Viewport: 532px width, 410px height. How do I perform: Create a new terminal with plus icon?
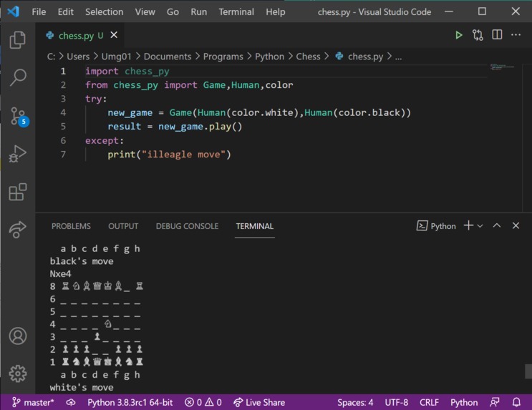pos(468,225)
